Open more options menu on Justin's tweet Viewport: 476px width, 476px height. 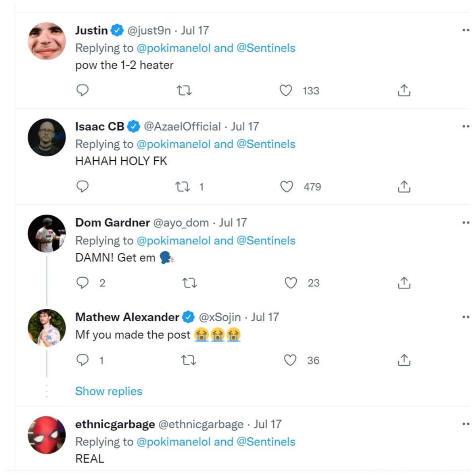tap(466, 30)
